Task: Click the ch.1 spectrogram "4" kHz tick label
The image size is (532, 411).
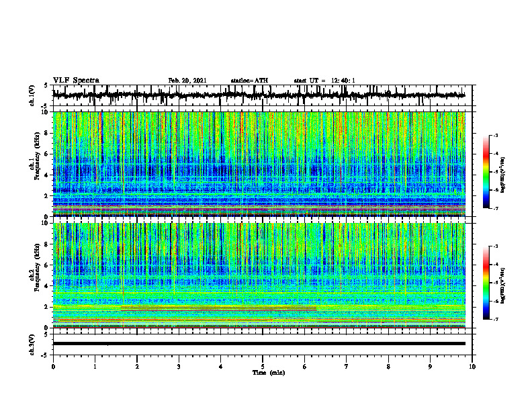Action: point(47,175)
